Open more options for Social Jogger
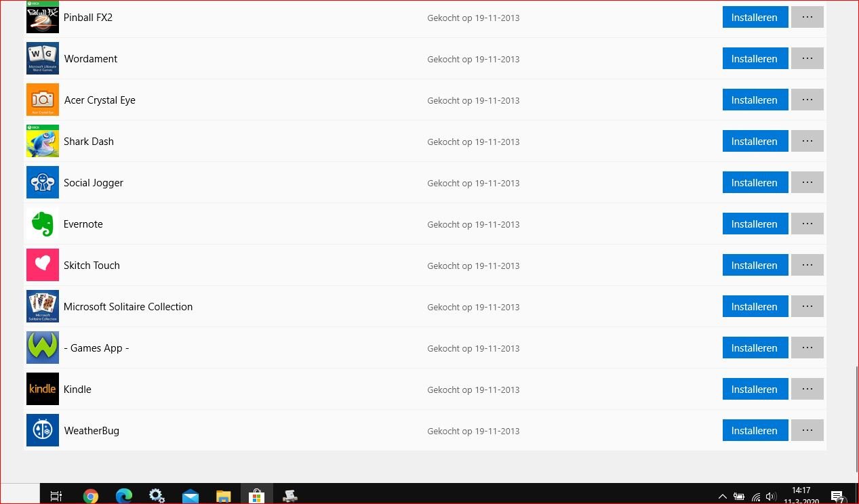 (x=807, y=182)
